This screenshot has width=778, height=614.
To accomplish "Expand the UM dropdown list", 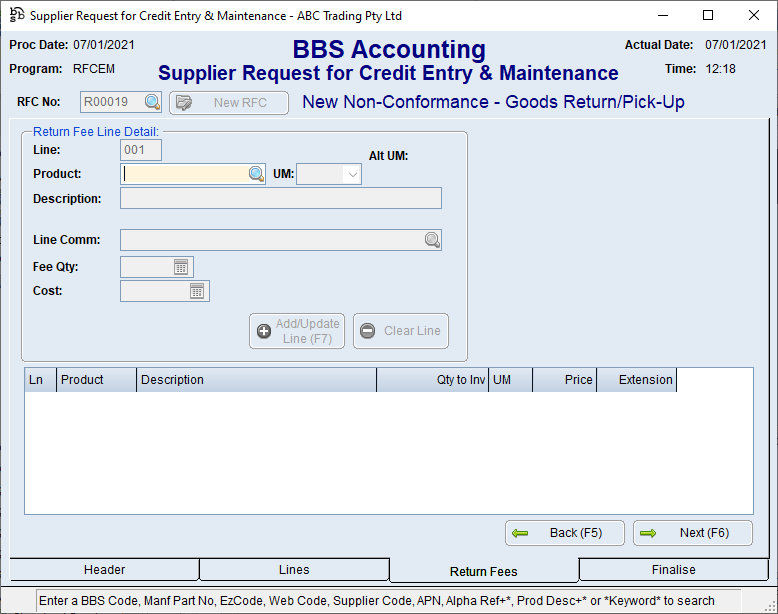I will click(x=351, y=174).
